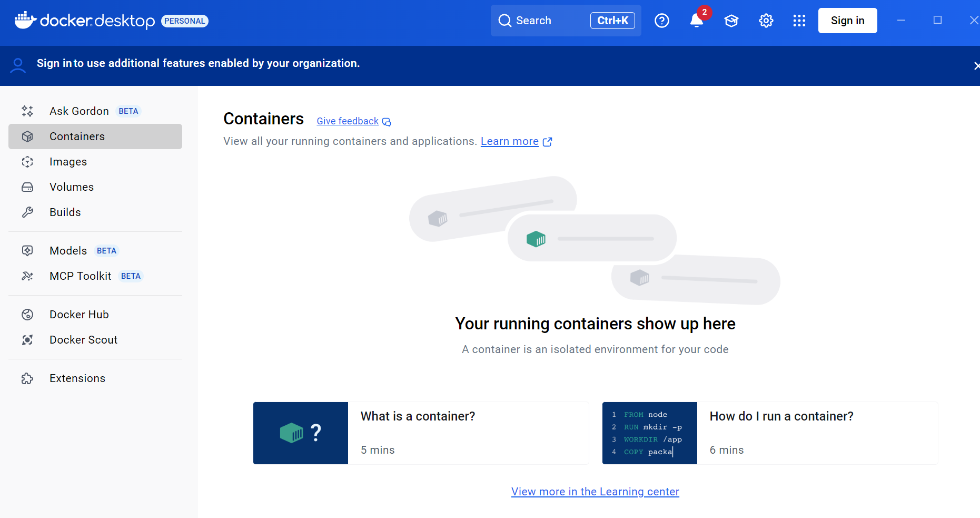The image size is (980, 518).
Task: Maximize the Docker Desktop window
Action: point(937,20)
